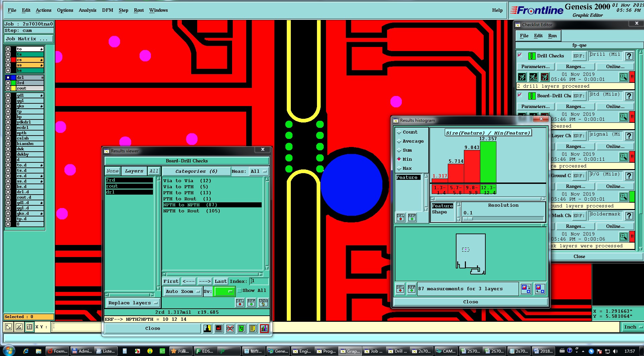Viewport: 644px width, 356px height.
Task: Open Edit menu in Checklist Editor
Action: pyautogui.click(x=538, y=36)
